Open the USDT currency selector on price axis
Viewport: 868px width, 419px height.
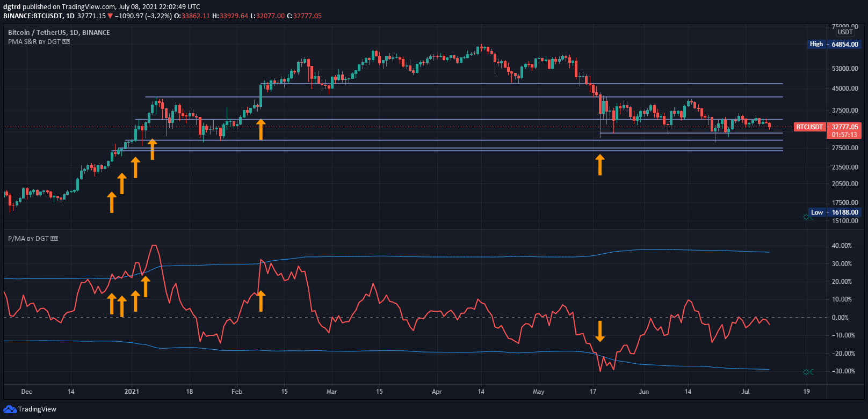(845, 32)
